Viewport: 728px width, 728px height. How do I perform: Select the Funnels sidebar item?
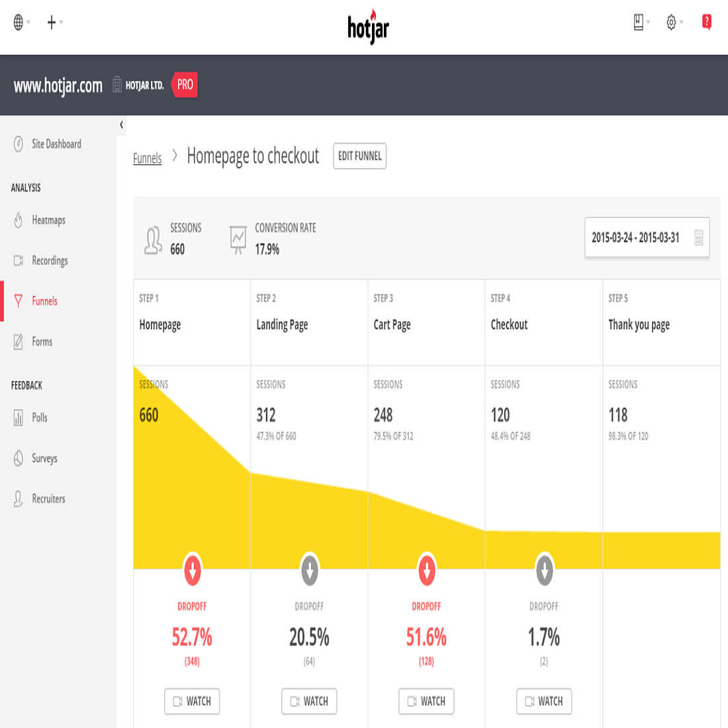tap(44, 301)
